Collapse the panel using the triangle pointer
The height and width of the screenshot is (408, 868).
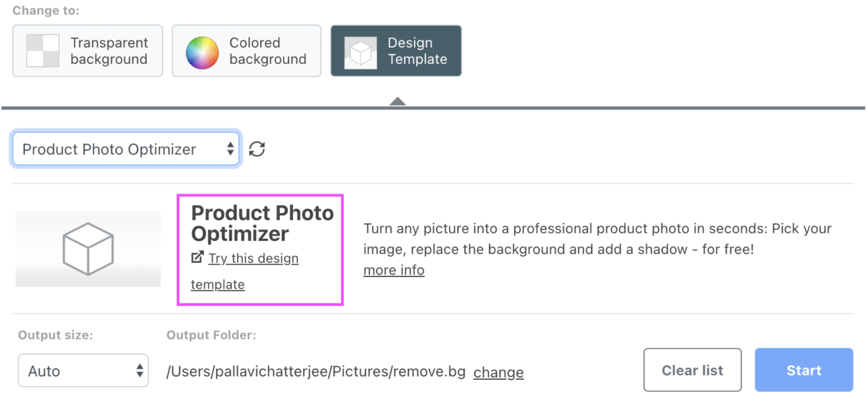[397, 101]
